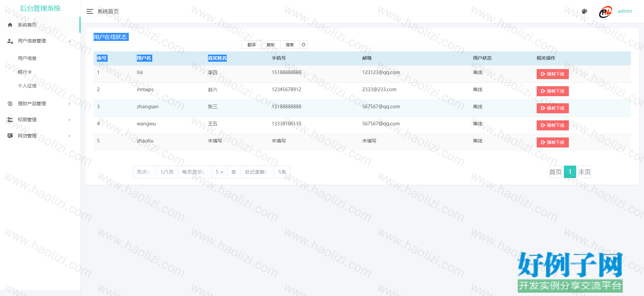Click the admin avatar logo
The width and height of the screenshot is (644, 296).
point(605,12)
